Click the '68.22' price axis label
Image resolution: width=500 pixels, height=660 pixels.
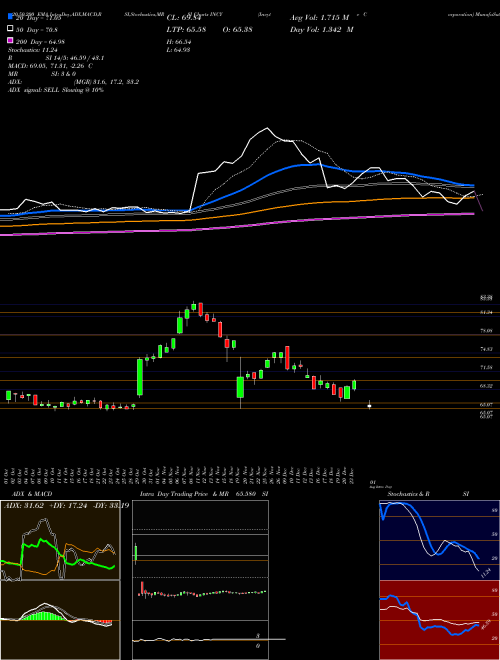coord(486,386)
